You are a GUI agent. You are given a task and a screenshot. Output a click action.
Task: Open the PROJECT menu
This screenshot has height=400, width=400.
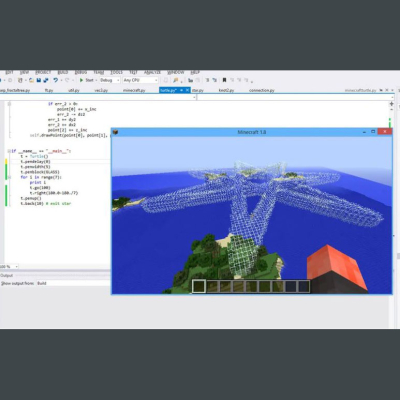pyautogui.click(x=43, y=72)
